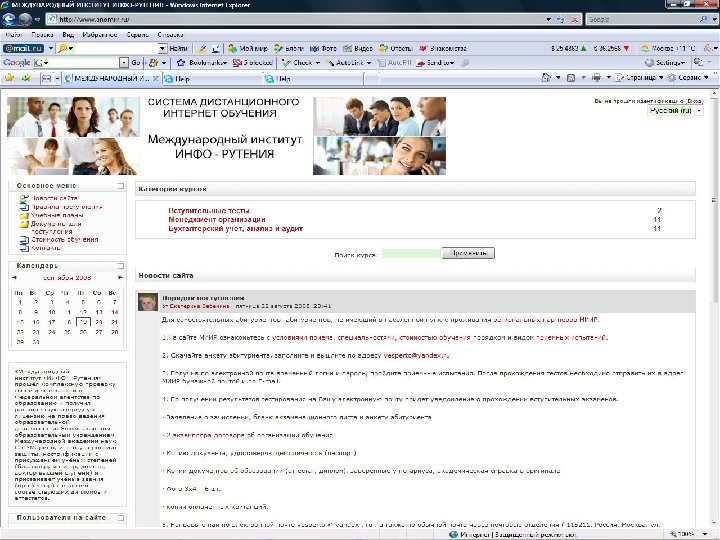The image size is (720, 540).
Task: Click the Google toolbar Go button
Action: (x=136, y=62)
